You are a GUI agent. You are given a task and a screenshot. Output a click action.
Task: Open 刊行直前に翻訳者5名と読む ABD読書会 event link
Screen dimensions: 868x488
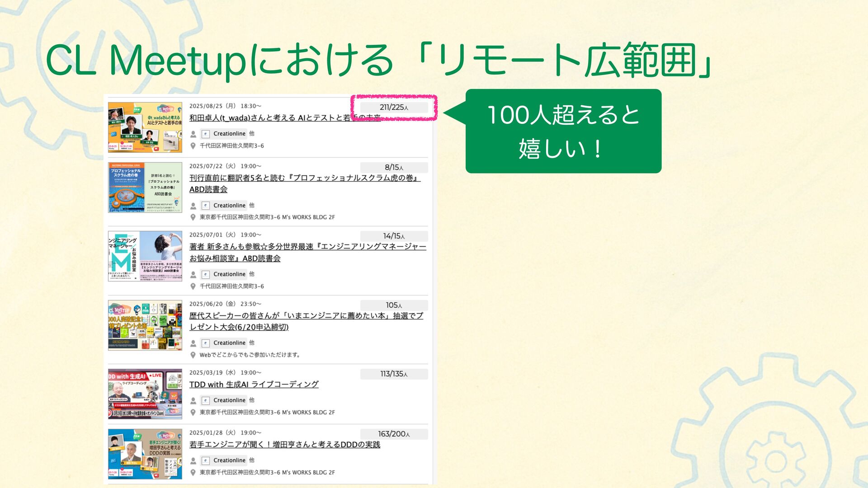305,183
